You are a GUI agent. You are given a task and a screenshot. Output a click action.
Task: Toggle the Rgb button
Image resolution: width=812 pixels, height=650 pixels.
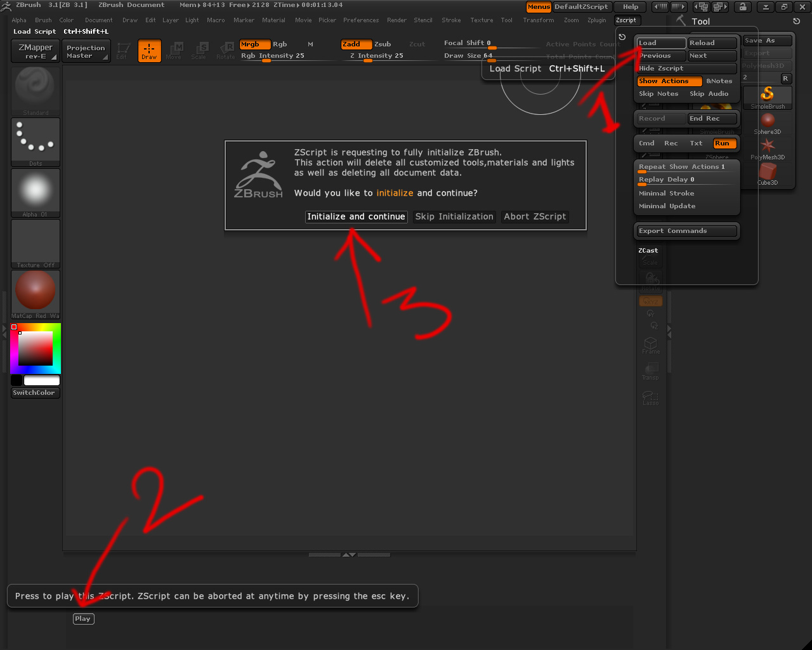click(280, 44)
